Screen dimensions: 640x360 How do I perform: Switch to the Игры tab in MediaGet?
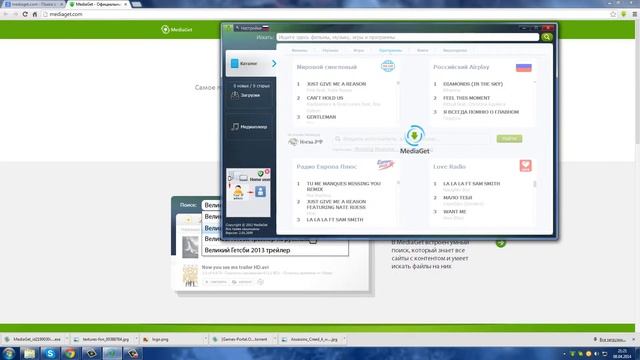click(358, 50)
